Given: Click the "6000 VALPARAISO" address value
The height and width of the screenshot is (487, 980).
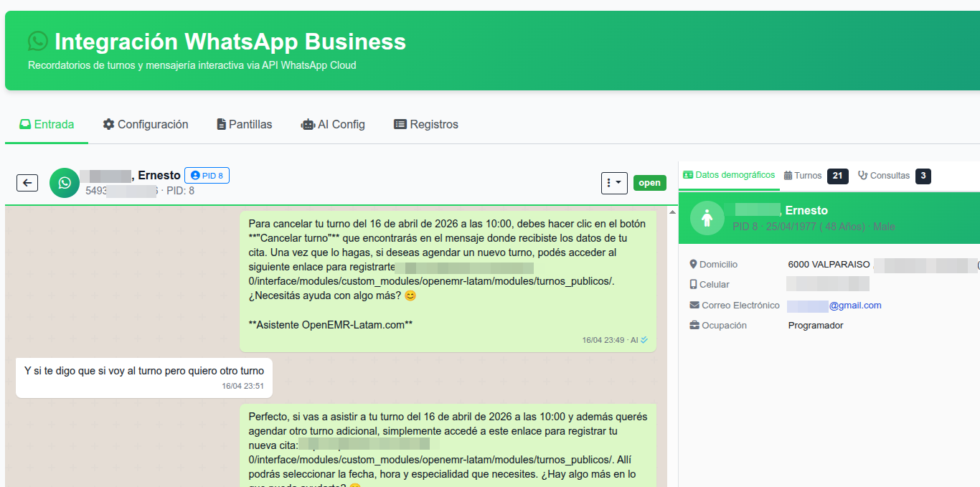Looking at the screenshot, I should (829, 265).
